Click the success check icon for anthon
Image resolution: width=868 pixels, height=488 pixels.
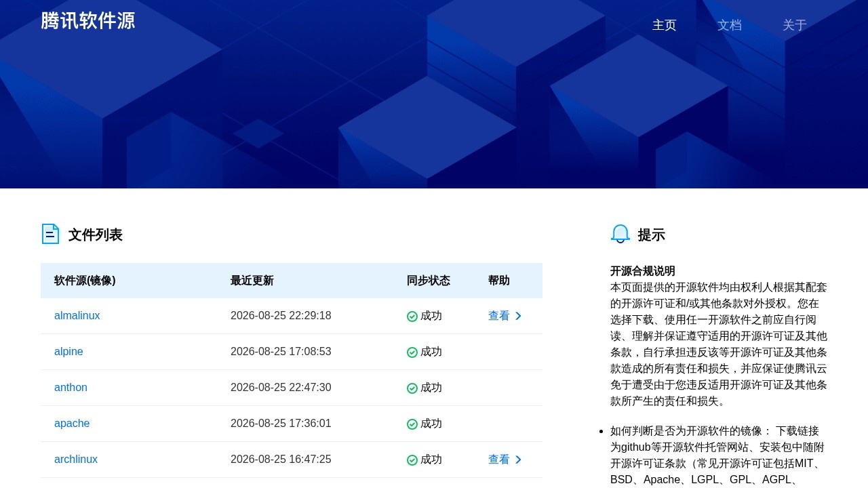tap(412, 388)
